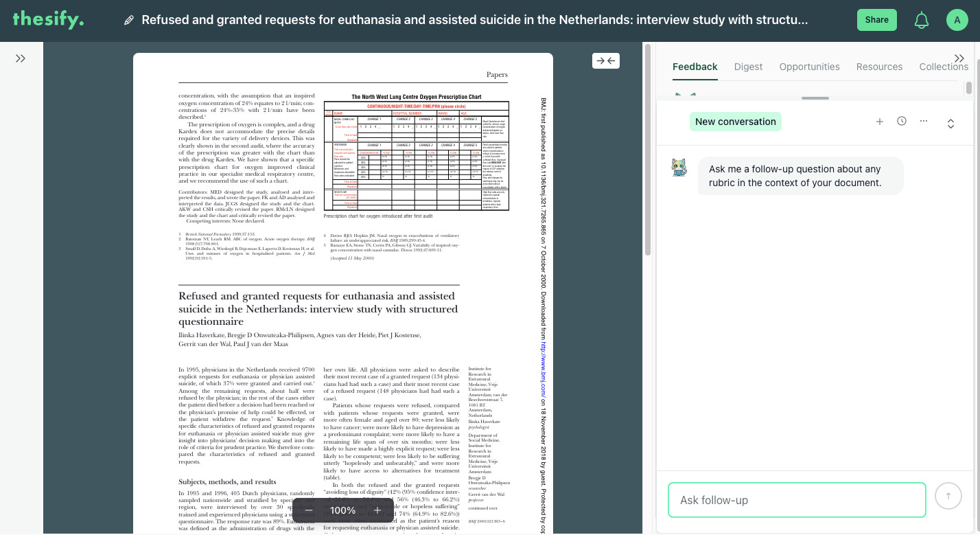This screenshot has width=980, height=535.
Task: Click the right panel scrollbar
Action: 969,88
